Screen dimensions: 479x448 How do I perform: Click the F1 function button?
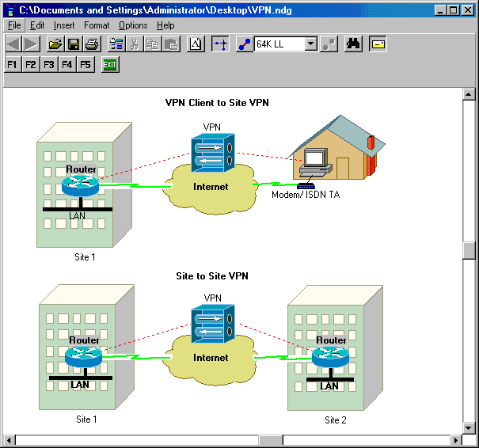(13, 64)
